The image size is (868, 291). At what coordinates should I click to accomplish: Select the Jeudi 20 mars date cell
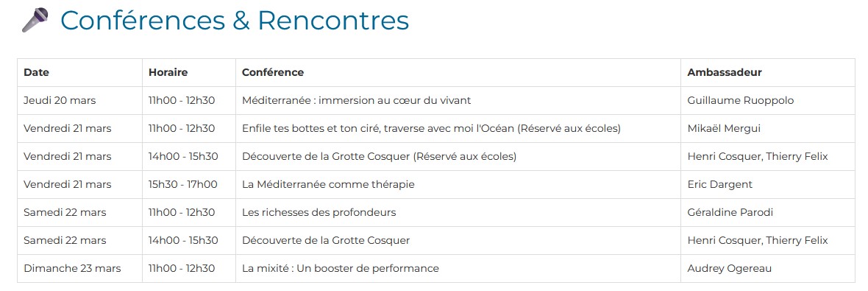60,100
